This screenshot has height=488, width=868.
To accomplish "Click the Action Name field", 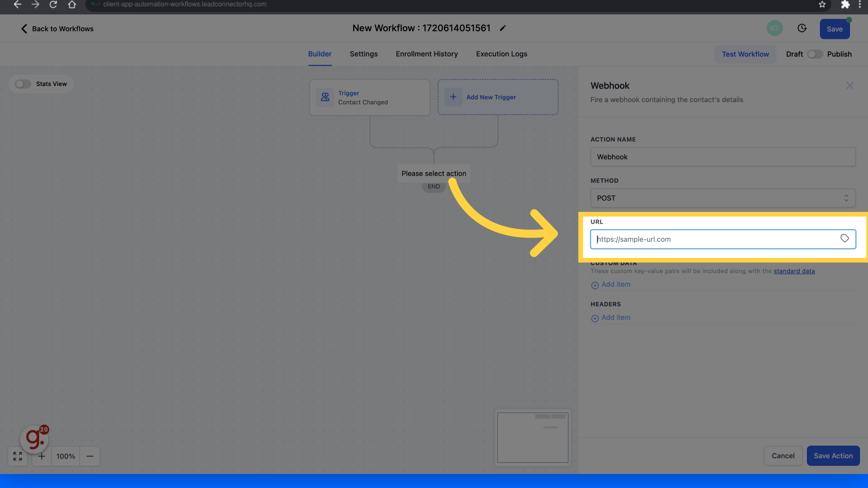I will click(x=723, y=157).
